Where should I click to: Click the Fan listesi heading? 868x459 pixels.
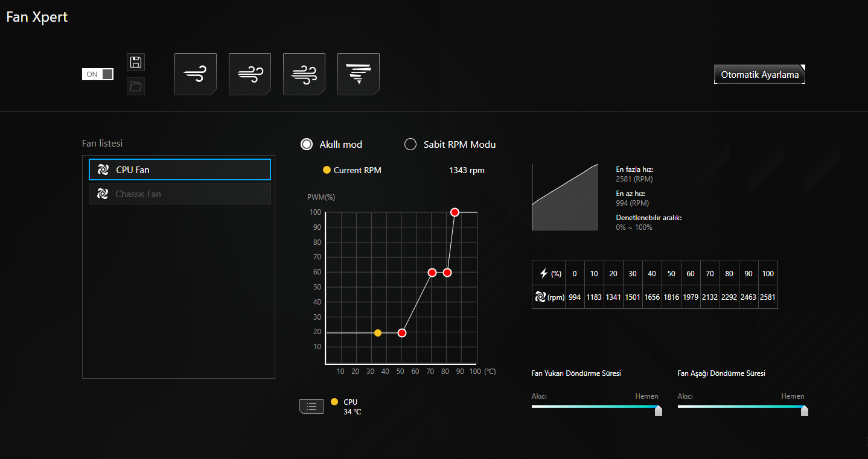click(103, 144)
